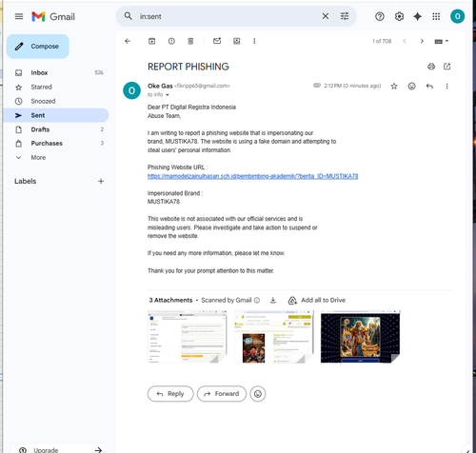Click the Forward button
The image size is (476, 453).
click(222, 394)
